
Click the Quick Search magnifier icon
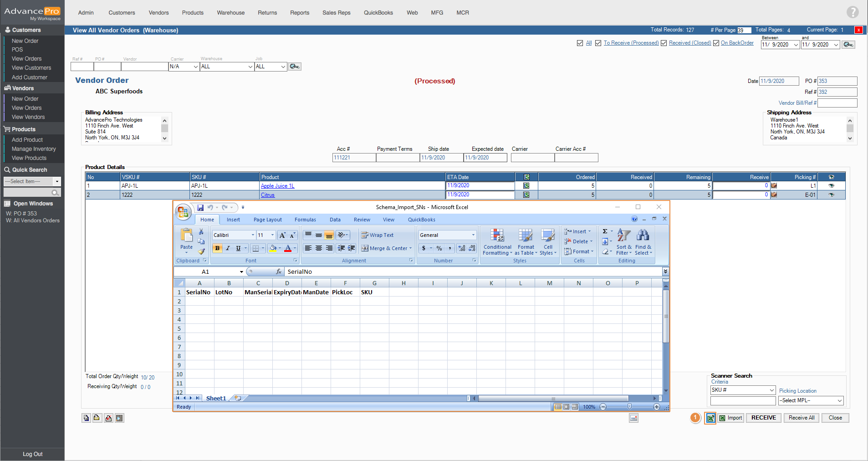(55, 193)
